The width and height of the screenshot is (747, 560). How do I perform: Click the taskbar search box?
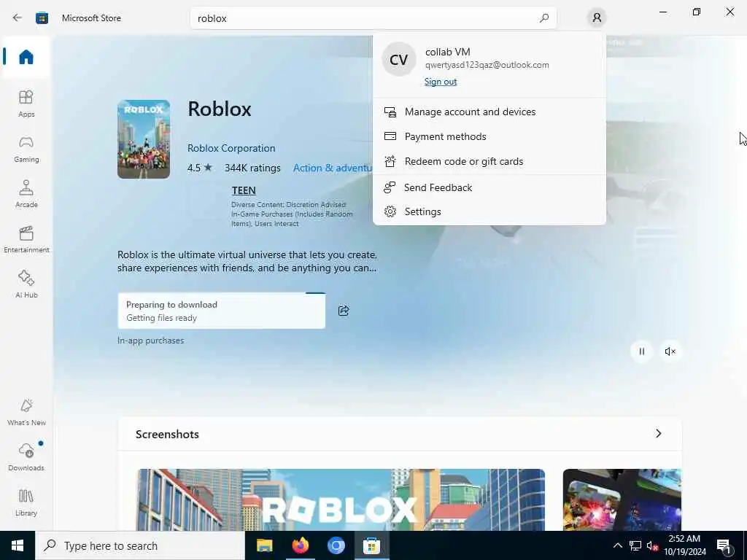pos(140,545)
